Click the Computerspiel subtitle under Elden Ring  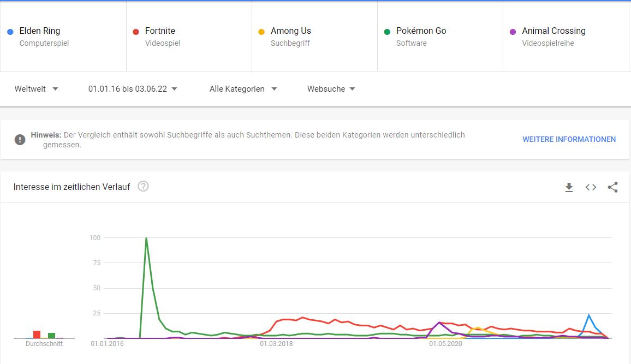(44, 43)
